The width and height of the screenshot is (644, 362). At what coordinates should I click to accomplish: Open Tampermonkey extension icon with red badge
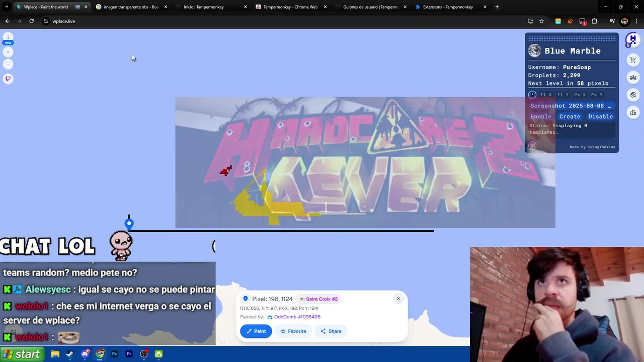[583, 21]
